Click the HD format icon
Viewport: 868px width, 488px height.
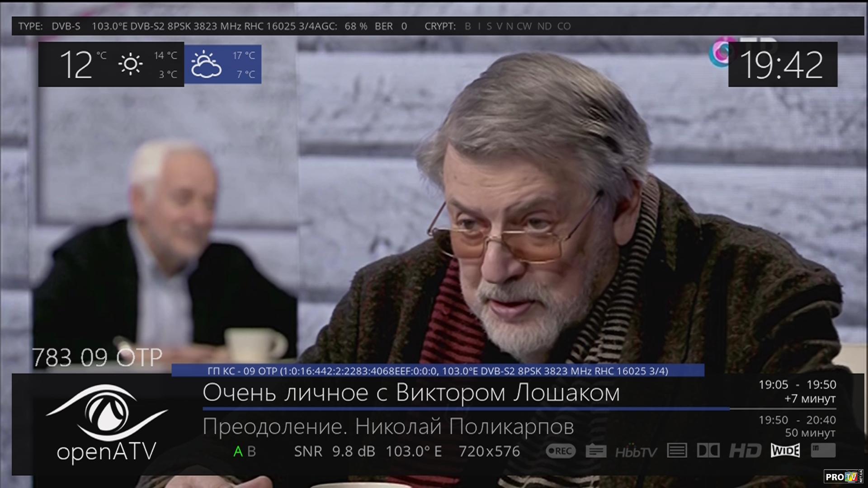(745, 450)
